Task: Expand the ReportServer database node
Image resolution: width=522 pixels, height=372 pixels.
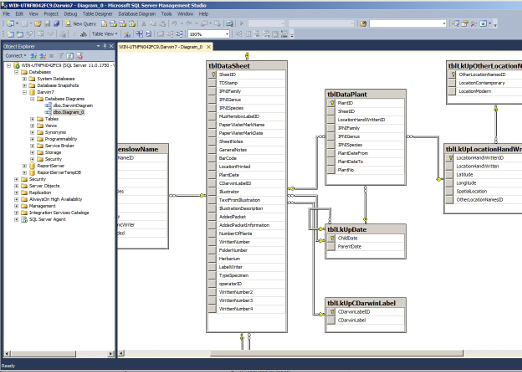Action: (x=24, y=166)
